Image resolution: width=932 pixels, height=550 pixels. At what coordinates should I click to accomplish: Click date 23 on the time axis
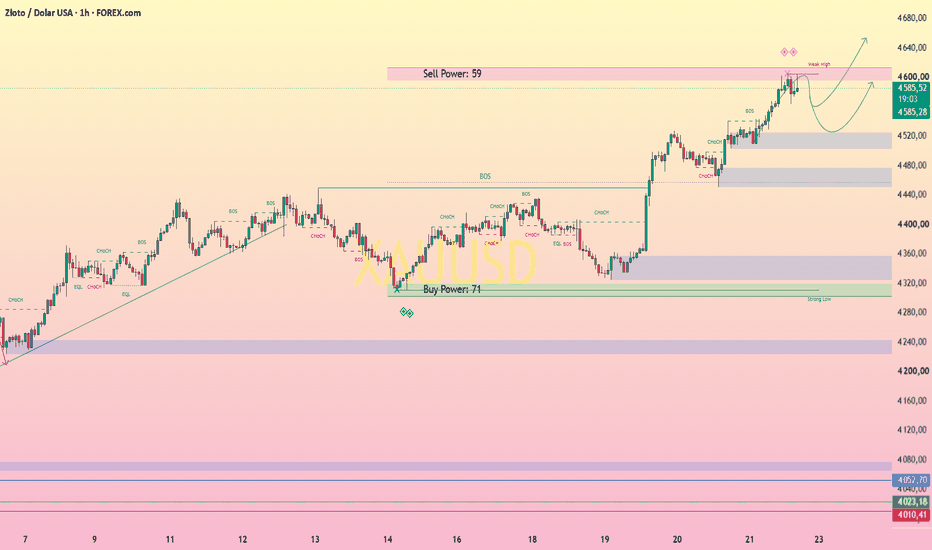[819, 540]
